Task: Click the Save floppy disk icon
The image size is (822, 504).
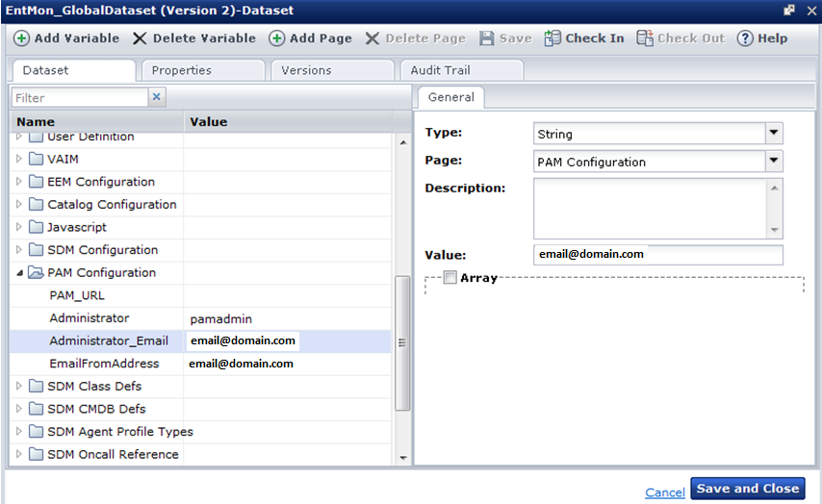Action: [x=486, y=38]
